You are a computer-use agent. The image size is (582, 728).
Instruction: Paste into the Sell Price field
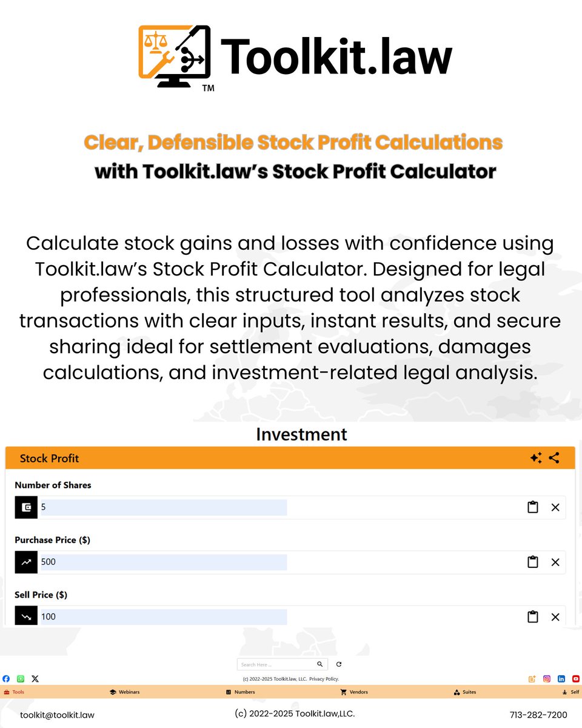pos(532,617)
